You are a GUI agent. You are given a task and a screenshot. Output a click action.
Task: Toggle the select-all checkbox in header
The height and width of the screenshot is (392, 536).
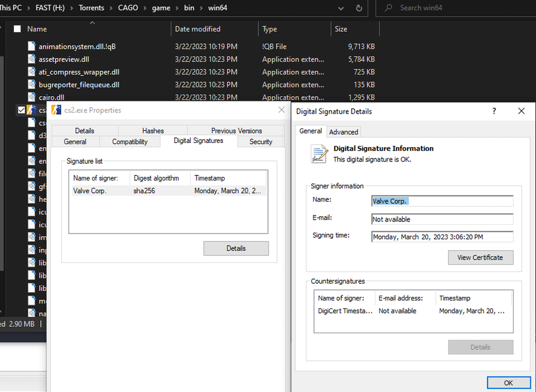(x=17, y=29)
